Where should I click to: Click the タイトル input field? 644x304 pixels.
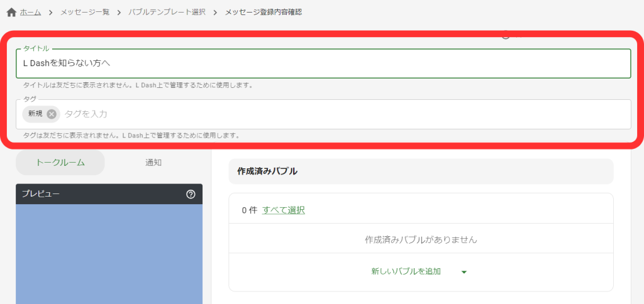coord(323,63)
